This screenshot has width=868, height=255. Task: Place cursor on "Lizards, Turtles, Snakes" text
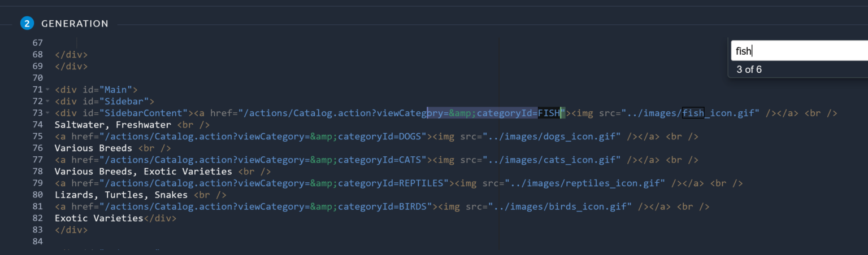coord(120,195)
